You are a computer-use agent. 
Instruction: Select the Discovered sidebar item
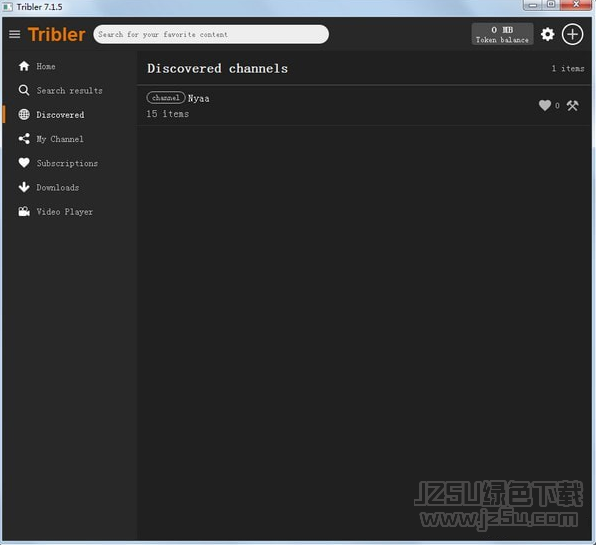click(60, 115)
